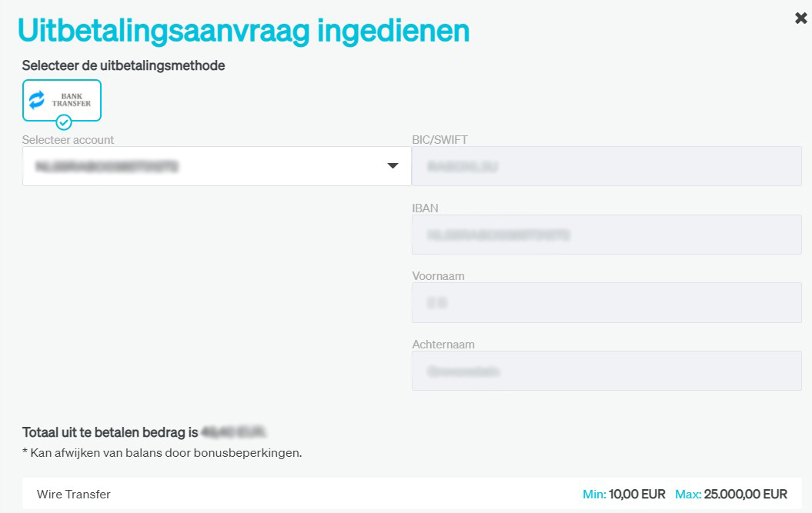Click the Wire Transfer row label
The width and height of the screenshot is (812, 513).
74,495
